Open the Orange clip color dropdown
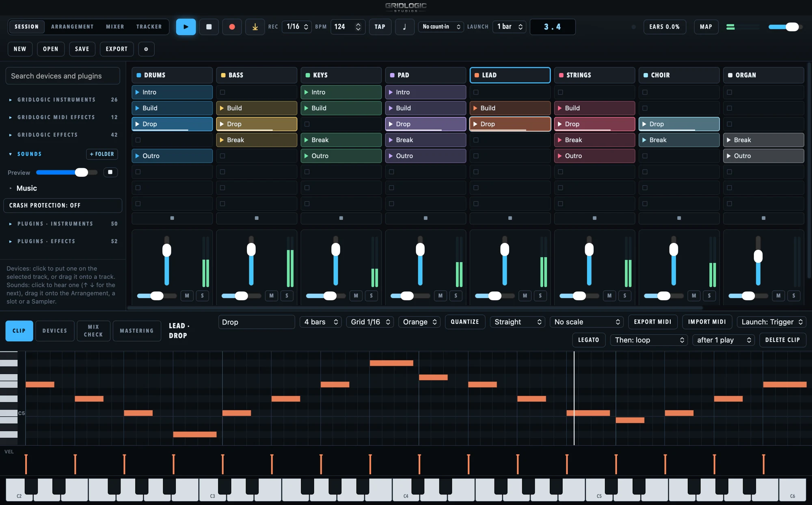 [x=419, y=322]
